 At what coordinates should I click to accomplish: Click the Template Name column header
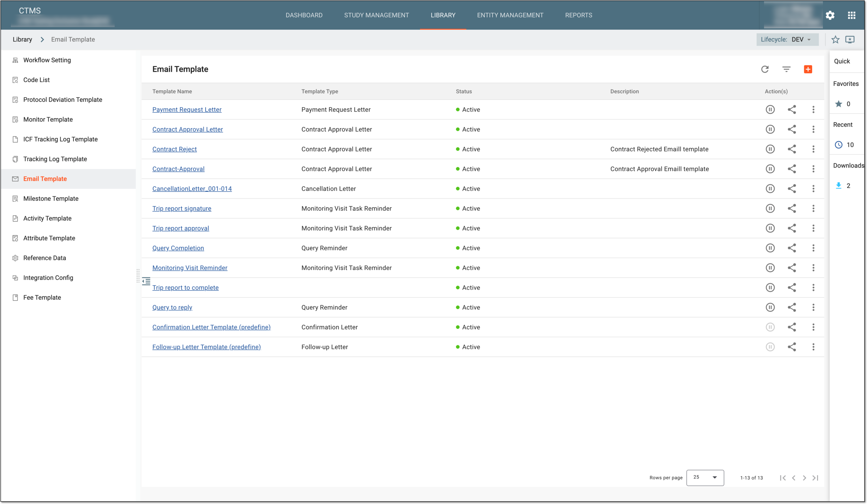[x=172, y=92]
